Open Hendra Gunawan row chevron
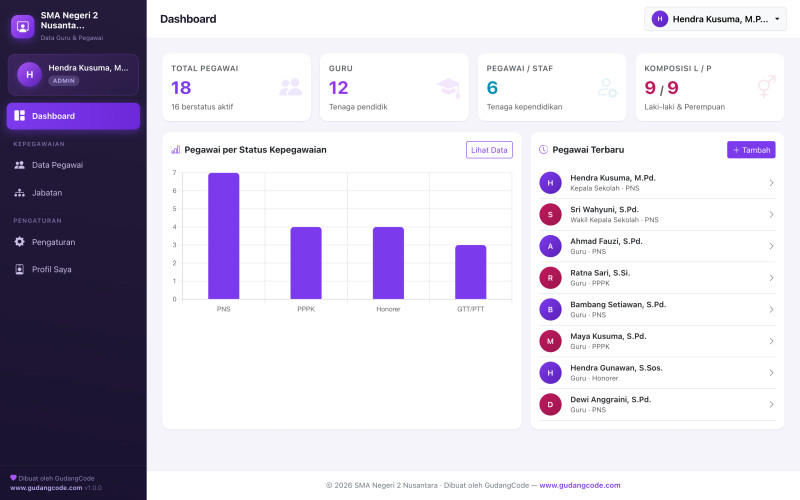 pyautogui.click(x=771, y=372)
